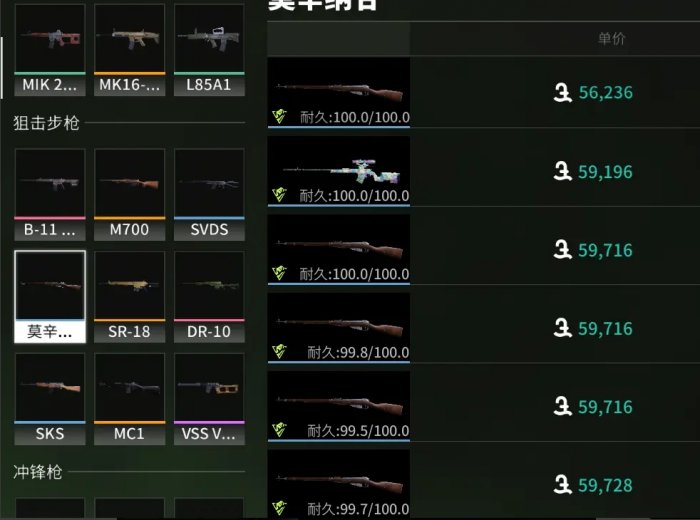Image resolution: width=700 pixels, height=520 pixels.
Task: Choose the listing with durability 99.8/100.0
Action: click(x=483, y=328)
